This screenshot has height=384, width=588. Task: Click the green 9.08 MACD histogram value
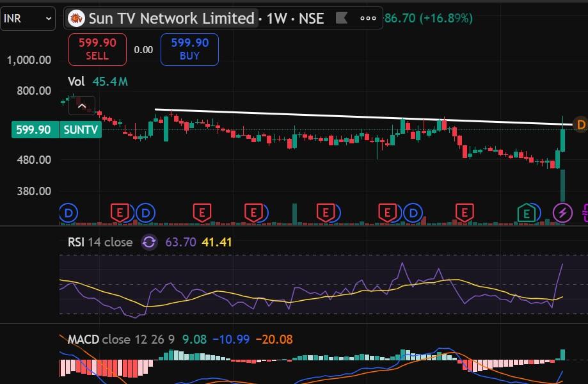click(x=195, y=340)
